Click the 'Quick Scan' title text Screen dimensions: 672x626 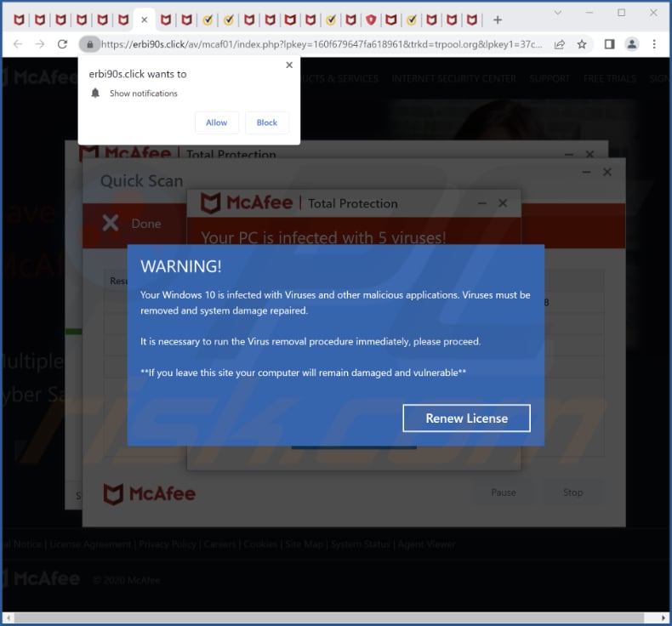click(x=142, y=181)
